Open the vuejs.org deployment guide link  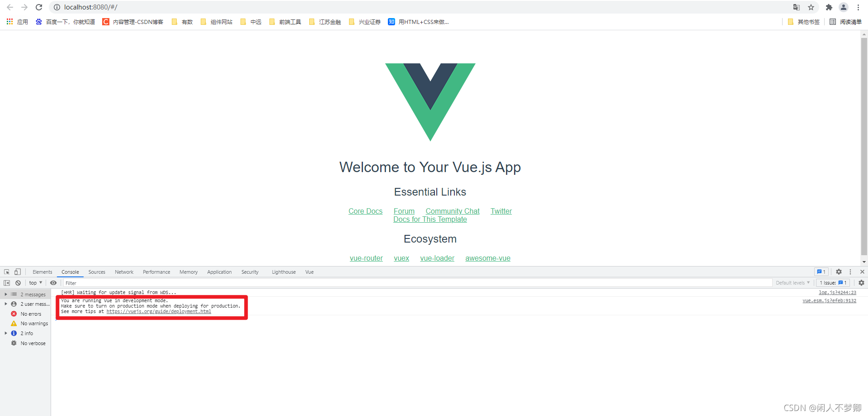click(x=159, y=311)
